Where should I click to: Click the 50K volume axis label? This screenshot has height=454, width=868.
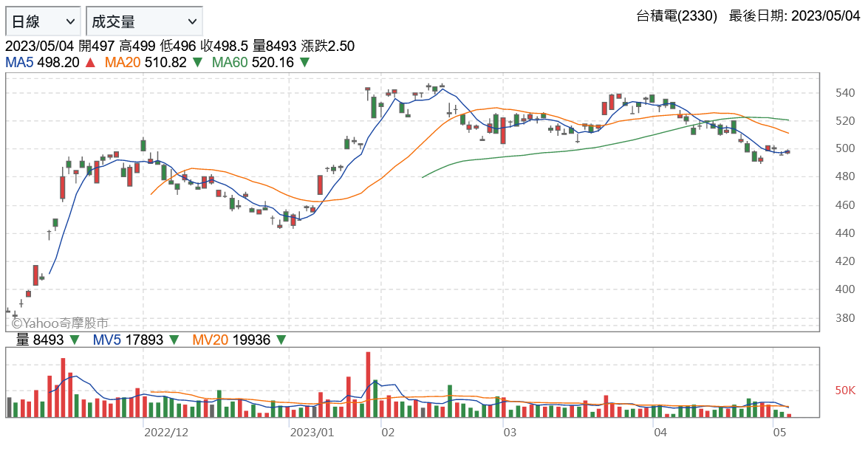[845, 391]
